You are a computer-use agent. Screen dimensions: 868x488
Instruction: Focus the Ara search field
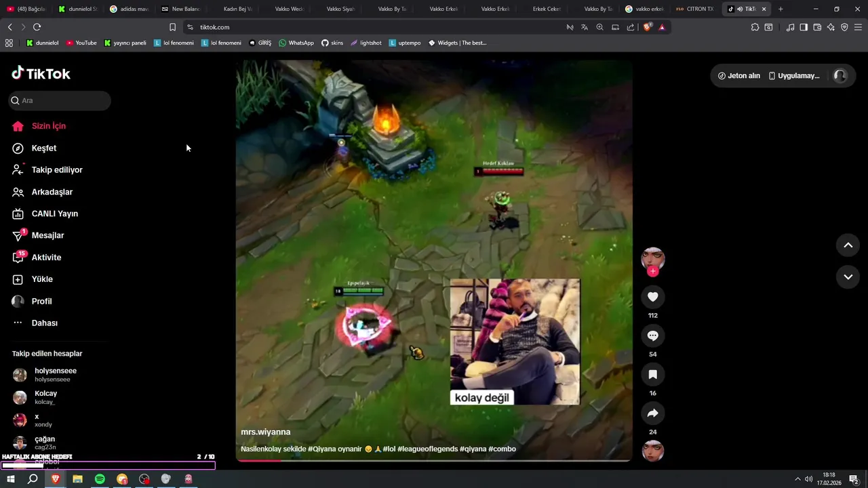pyautogui.click(x=60, y=100)
